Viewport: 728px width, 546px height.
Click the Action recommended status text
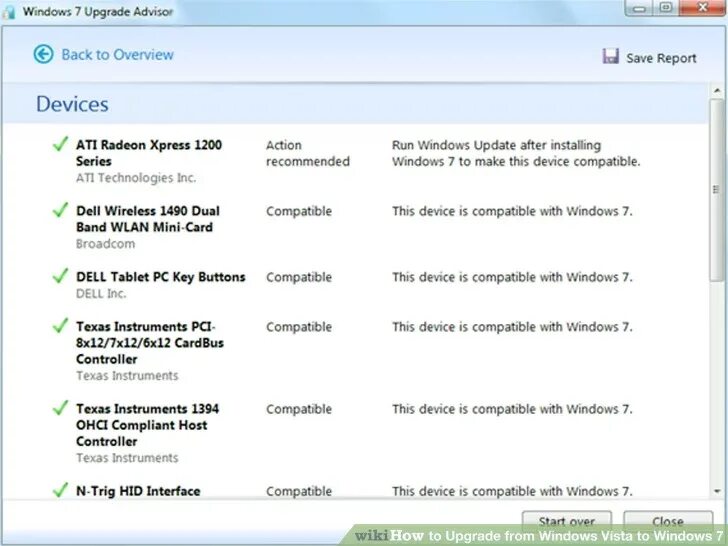[x=307, y=153]
